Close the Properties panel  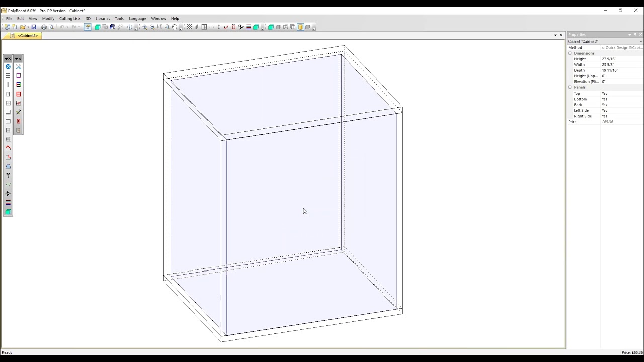pos(641,35)
